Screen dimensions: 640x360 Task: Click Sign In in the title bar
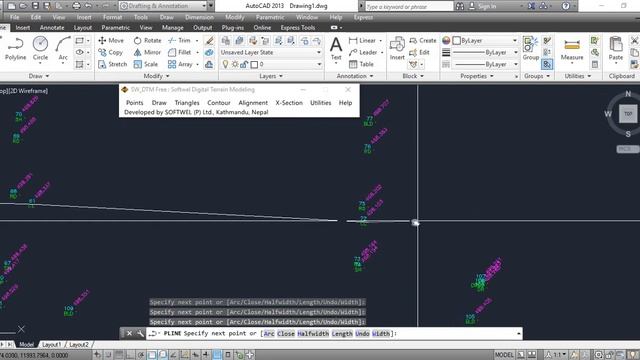pos(482,6)
